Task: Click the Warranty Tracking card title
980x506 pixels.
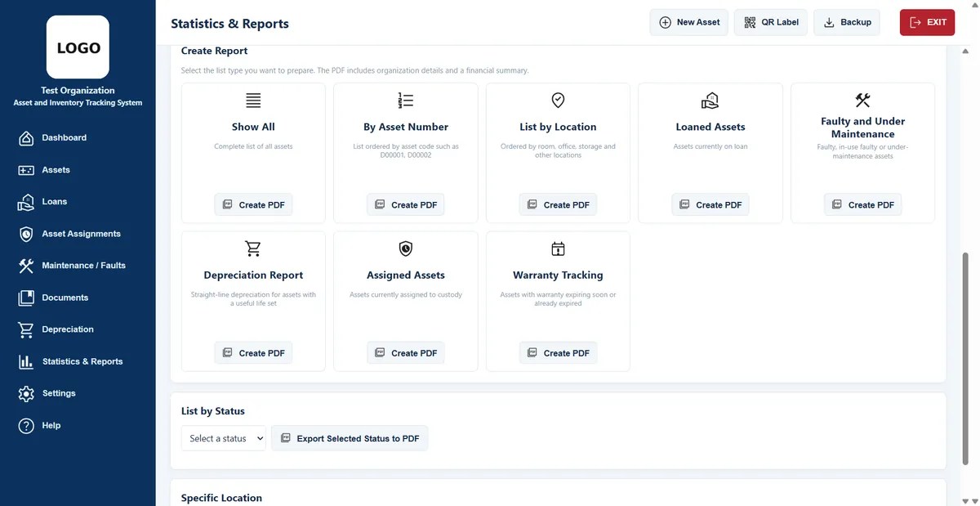Action: click(x=558, y=275)
